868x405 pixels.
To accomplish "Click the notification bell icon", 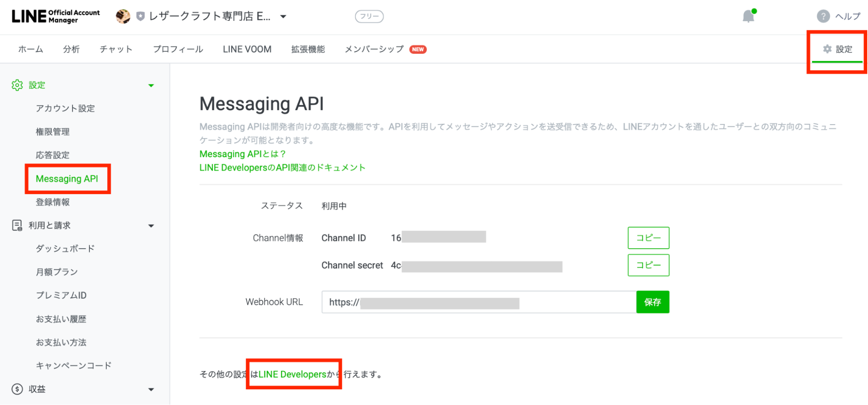I will point(748,16).
